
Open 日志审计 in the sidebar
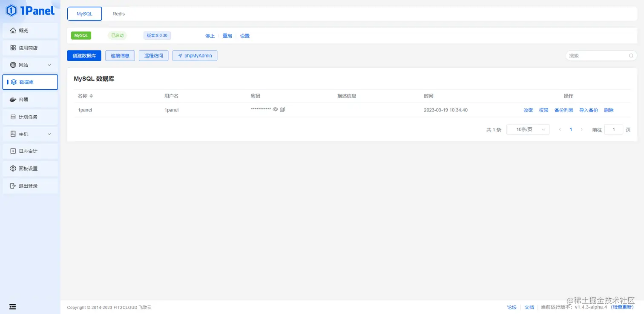pyautogui.click(x=30, y=151)
